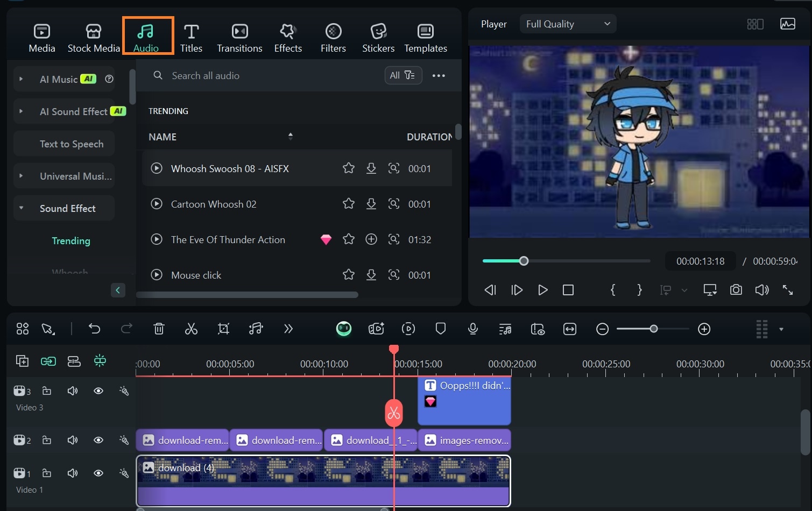The height and width of the screenshot is (511, 812).
Task: Toggle auto ripple on the timeline
Action: tap(74, 361)
